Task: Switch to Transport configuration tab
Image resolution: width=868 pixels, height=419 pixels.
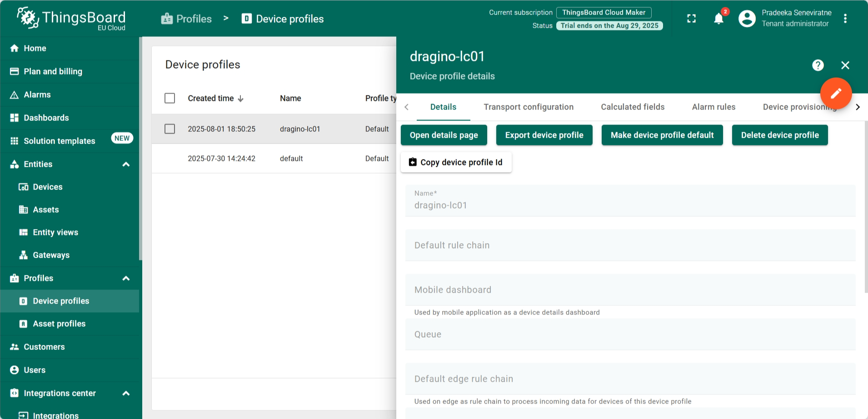Action: (529, 107)
